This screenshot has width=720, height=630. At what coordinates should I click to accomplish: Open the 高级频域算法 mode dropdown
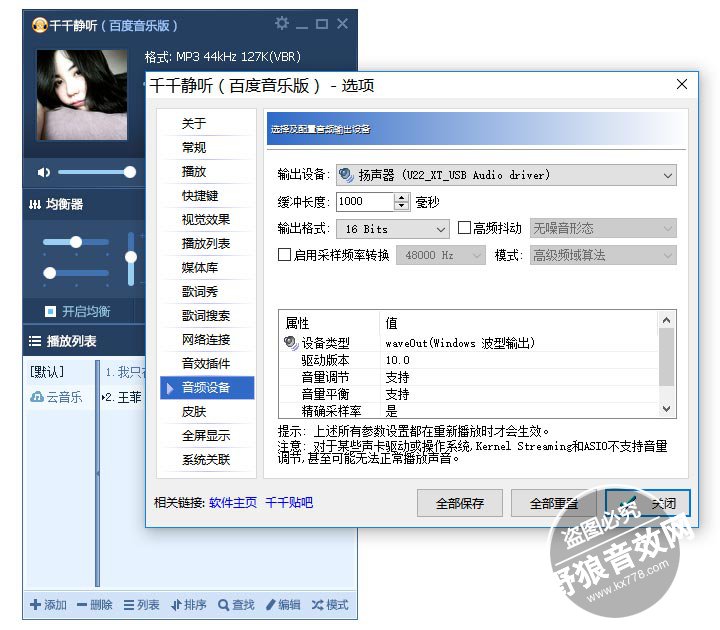coord(603,255)
